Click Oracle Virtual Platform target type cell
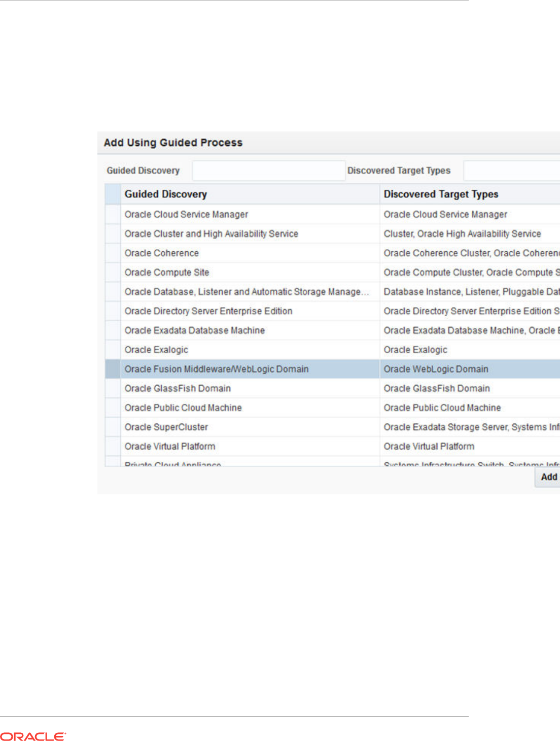This screenshot has height=741, width=560. click(x=470, y=446)
